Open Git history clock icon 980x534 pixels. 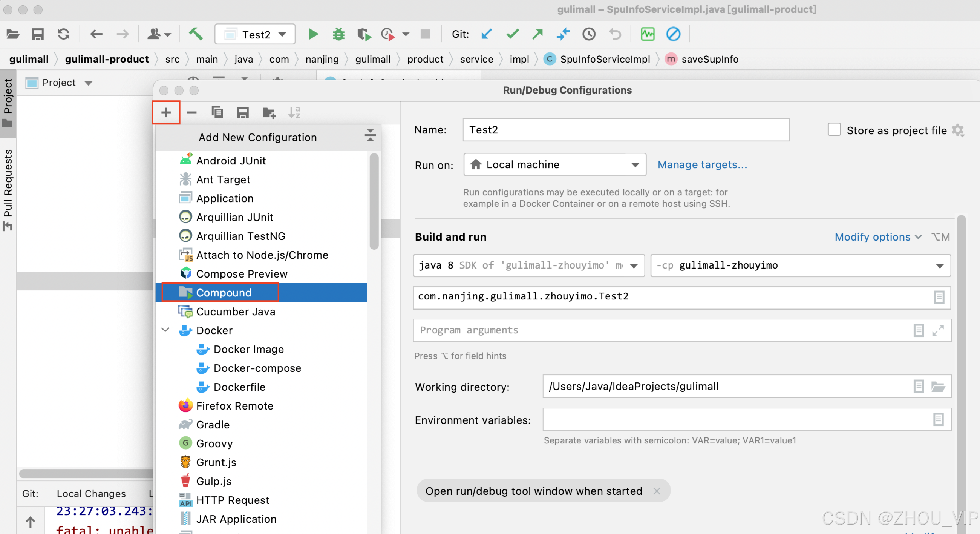(x=588, y=34)
